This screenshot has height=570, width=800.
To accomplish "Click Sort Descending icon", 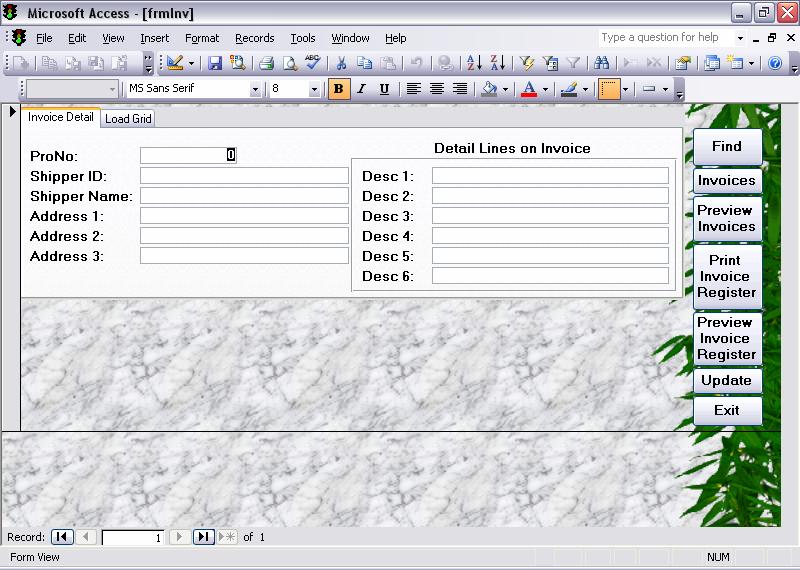I will [497, 63].
